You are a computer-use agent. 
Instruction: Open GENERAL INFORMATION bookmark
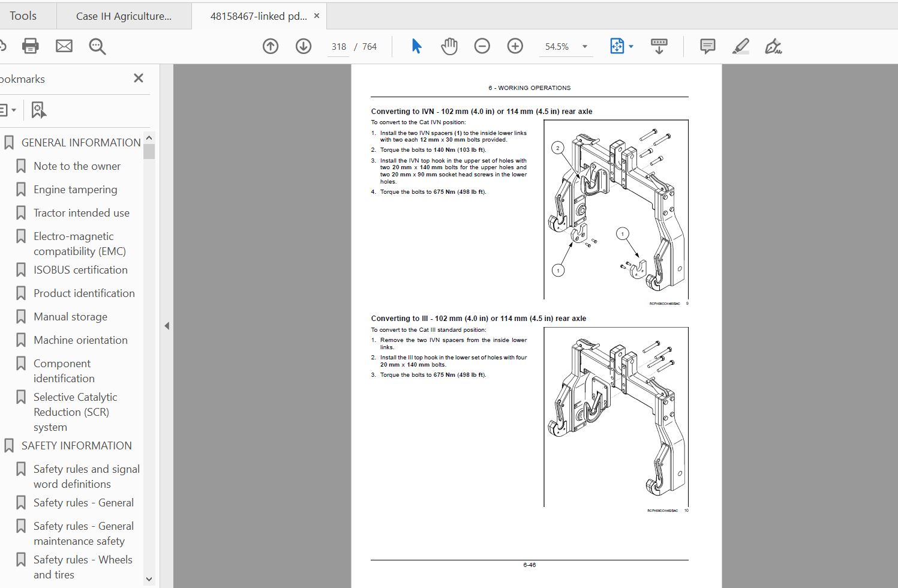click(81, 142)
